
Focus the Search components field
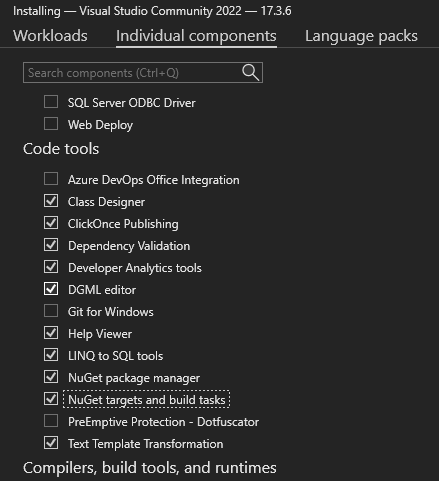[x=143, y=73]
